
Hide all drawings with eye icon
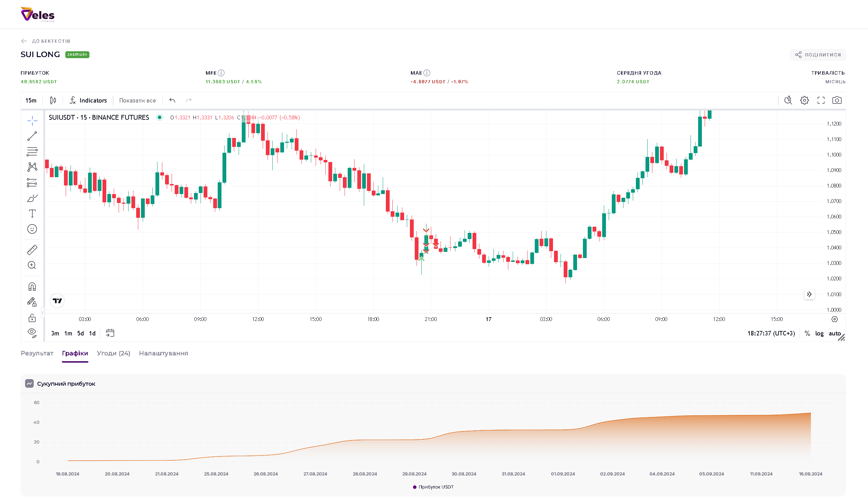click(32, 333)
